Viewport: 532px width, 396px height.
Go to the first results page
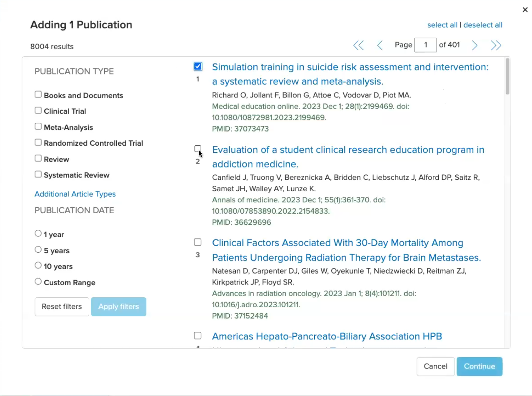point(358,45)
